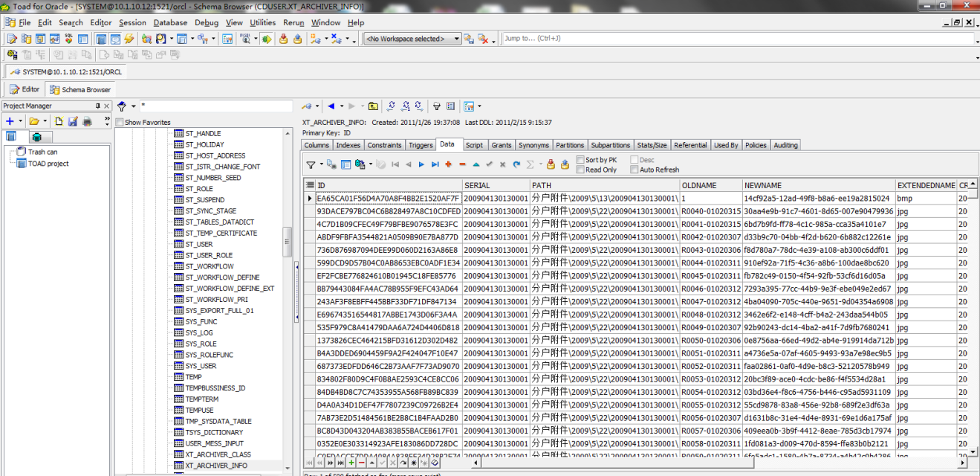
Task: Insert a new record with orange plus
Action: pyautogui.click(x=449, y=164)
